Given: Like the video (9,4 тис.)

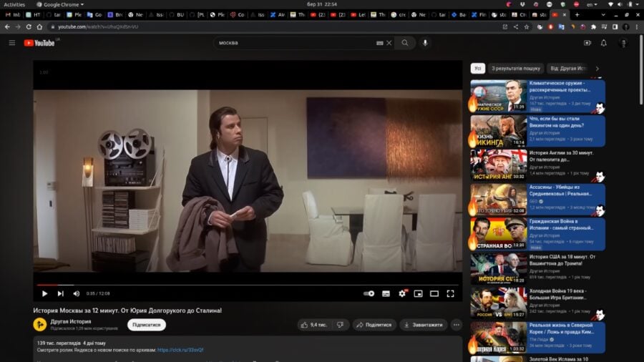Looking at the screenshot, I should point(314,325).
